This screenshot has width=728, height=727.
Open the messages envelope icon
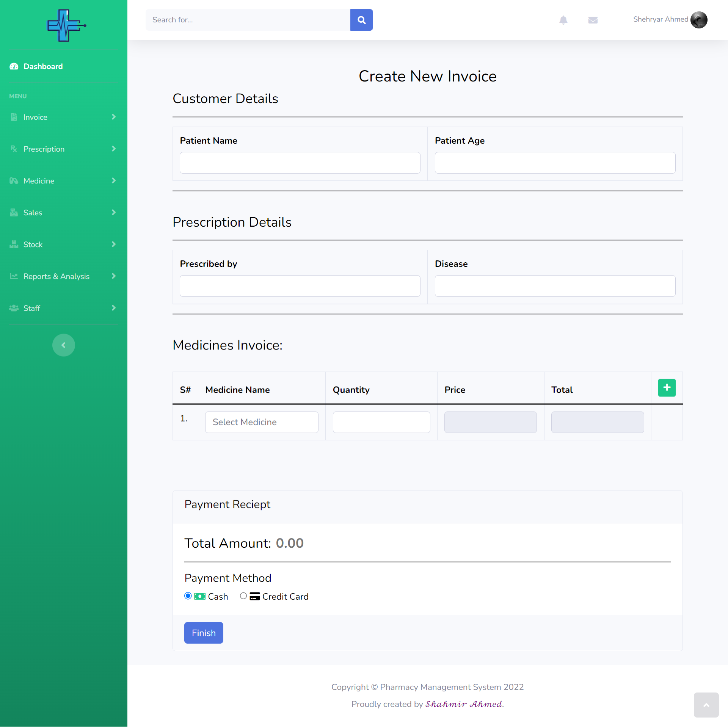pos(593,20)
